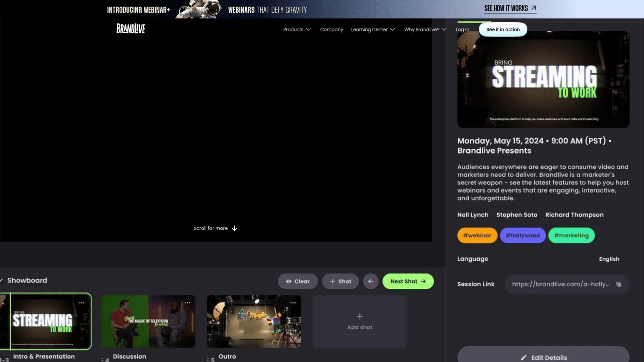Click the "Webinars That Defy Gravity" banner text
The width and height of the screenshot is (644, 362).
[268, 10]
